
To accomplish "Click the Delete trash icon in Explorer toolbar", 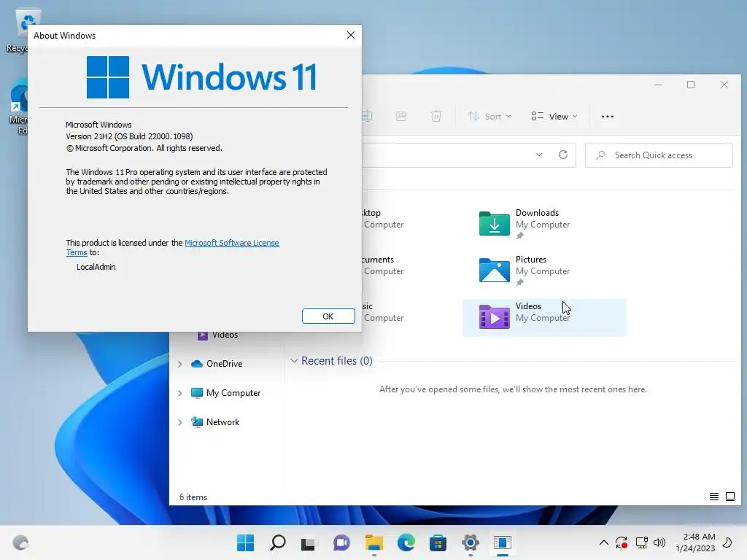I will [436, 116].
